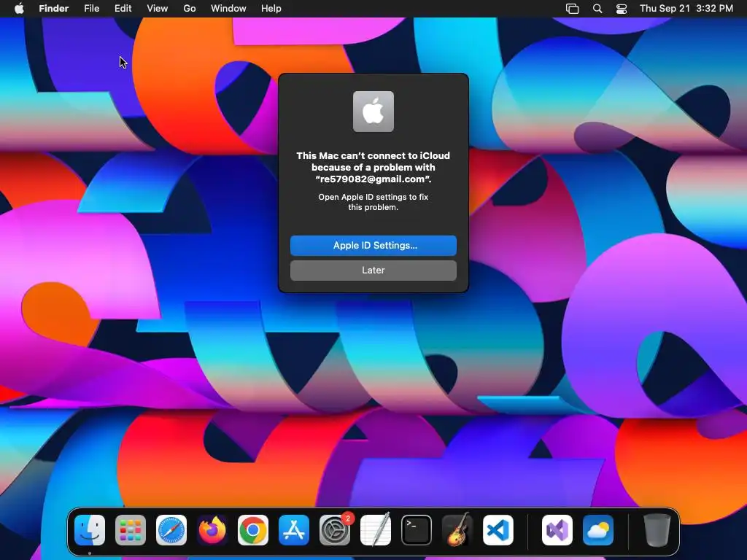This screenshot has width=747, height=560.
Task: Click the date and time clock
Action: click(x=686, y=9)
